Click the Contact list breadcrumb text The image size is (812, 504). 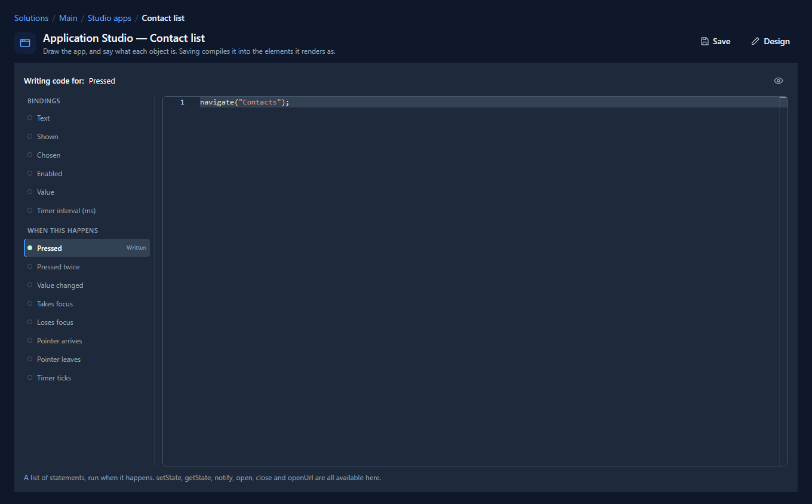[x=163, y=18]
